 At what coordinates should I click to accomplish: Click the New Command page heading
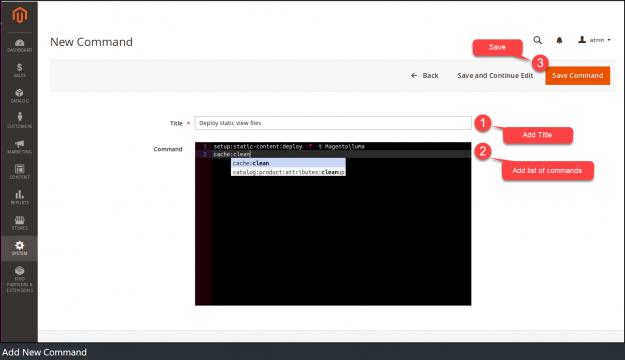[x=91, y=42]
